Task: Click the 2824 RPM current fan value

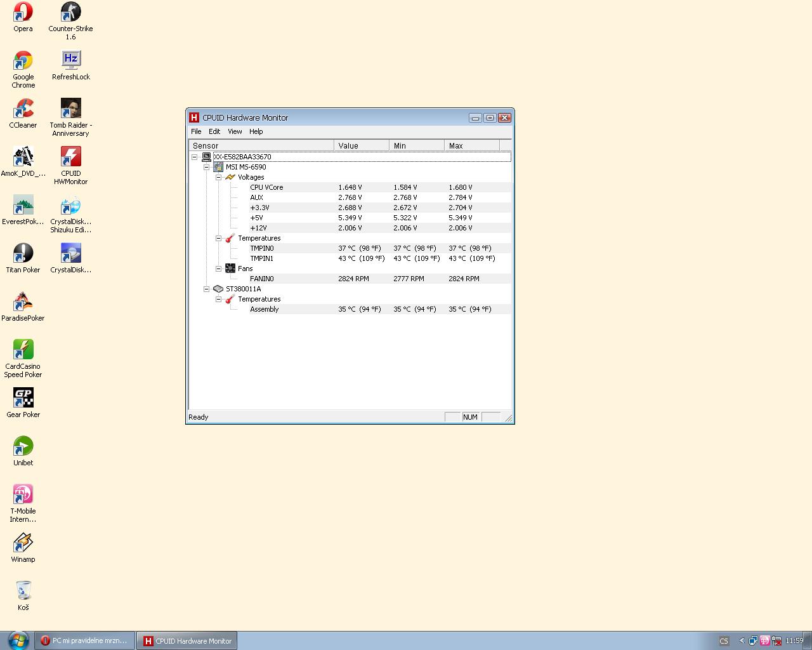Action: [x=353, y=279]
